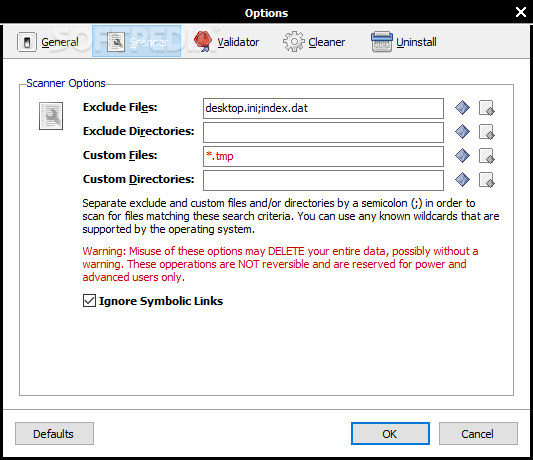
Task: Click the 'Exclude Directories:' label
Action: pos(138,131)
